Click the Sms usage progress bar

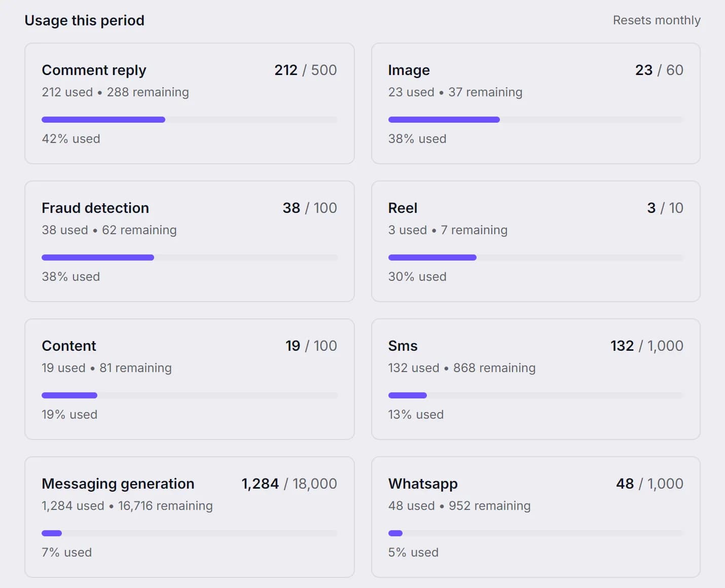tap(536, 395)
